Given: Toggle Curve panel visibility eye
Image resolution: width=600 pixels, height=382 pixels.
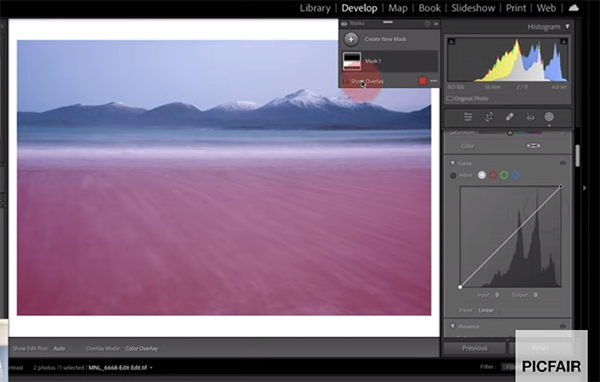Looking at the screenshot, I should point(563,163).
